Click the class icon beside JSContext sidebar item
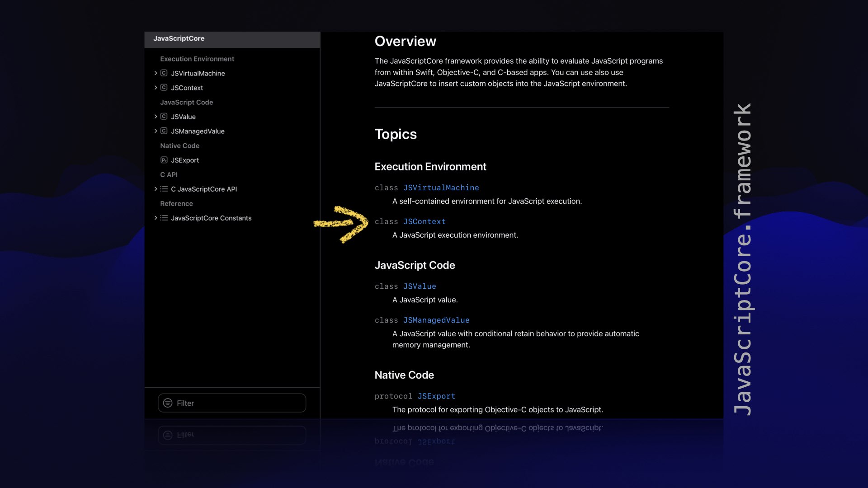The image size is (868, 488). click(x=164, y=88)
